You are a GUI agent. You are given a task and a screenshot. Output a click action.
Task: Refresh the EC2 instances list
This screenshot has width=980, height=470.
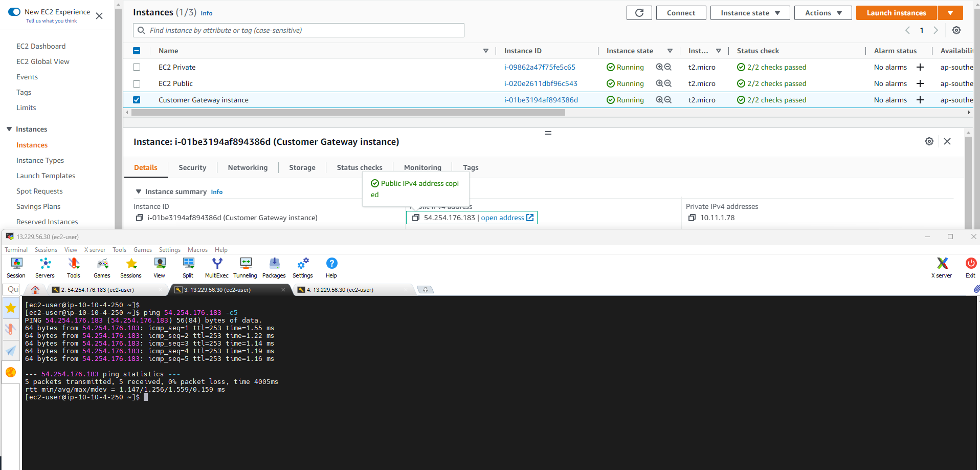click(639, 13)
